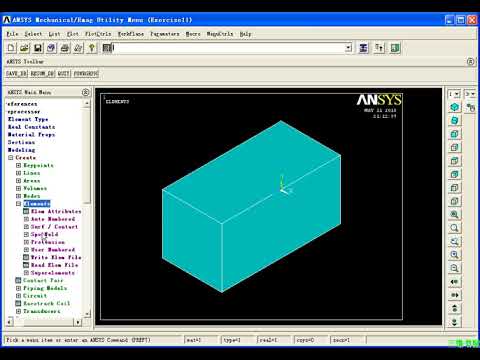The height and width of the screenshot is (360, 480).
Task: Click the Reset Picking toolbar icon
Action: [x=379, y=48]
